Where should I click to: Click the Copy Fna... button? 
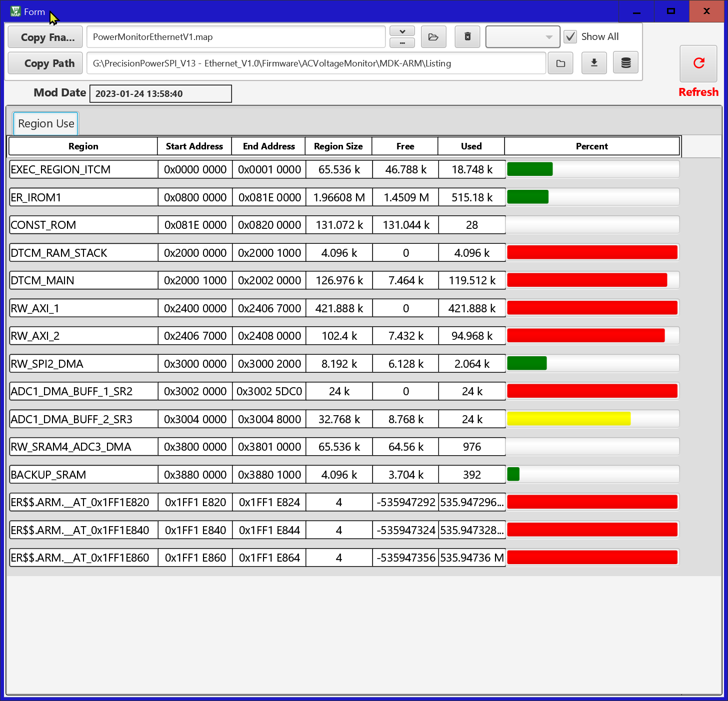tap(45, 37)
